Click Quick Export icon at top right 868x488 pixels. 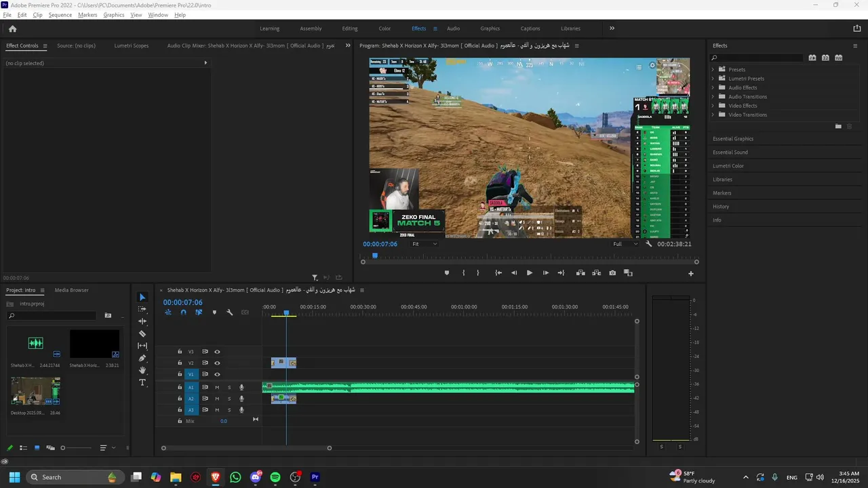pyautogui.click(x=856, y=28)
